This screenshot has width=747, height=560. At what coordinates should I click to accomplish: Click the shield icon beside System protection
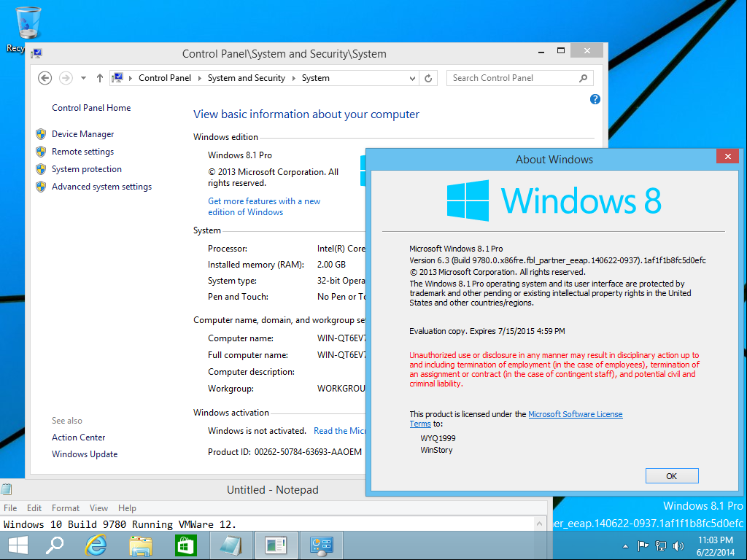(41, 169)
